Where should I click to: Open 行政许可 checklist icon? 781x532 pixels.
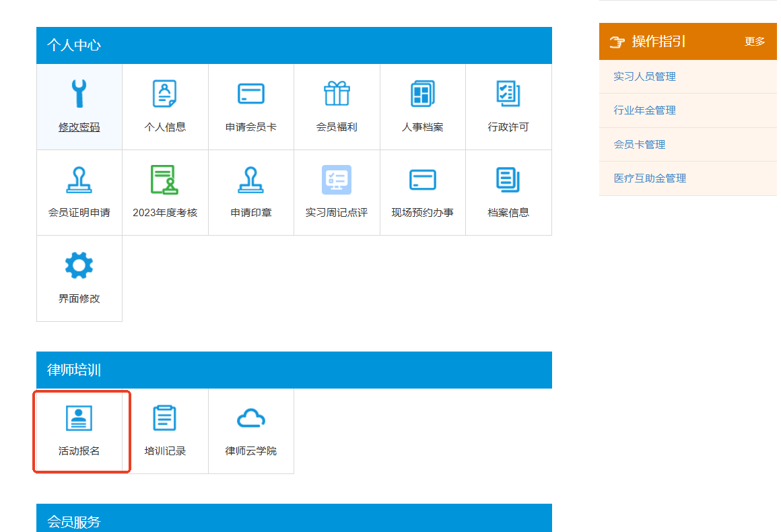click(508, 94)
